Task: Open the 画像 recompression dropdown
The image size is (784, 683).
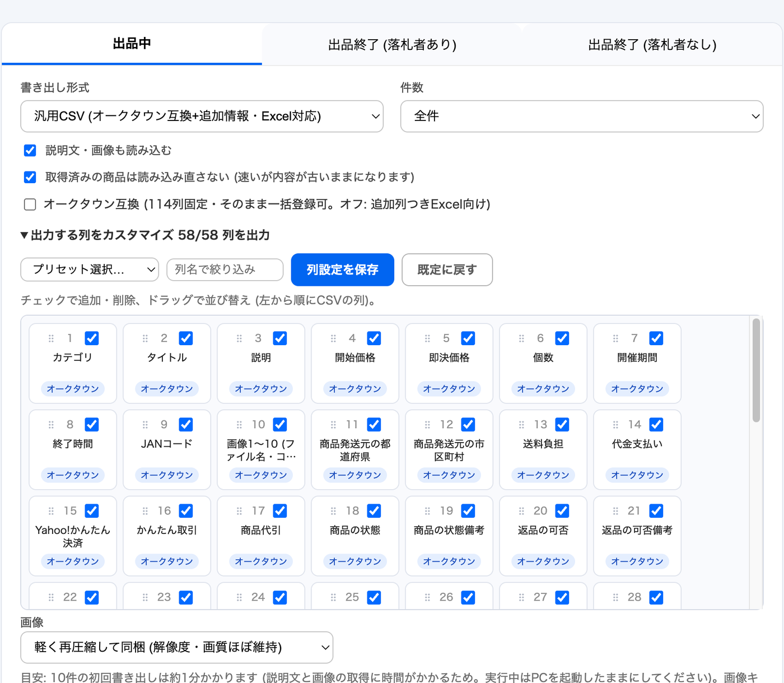Action: (x=177, y=647)
